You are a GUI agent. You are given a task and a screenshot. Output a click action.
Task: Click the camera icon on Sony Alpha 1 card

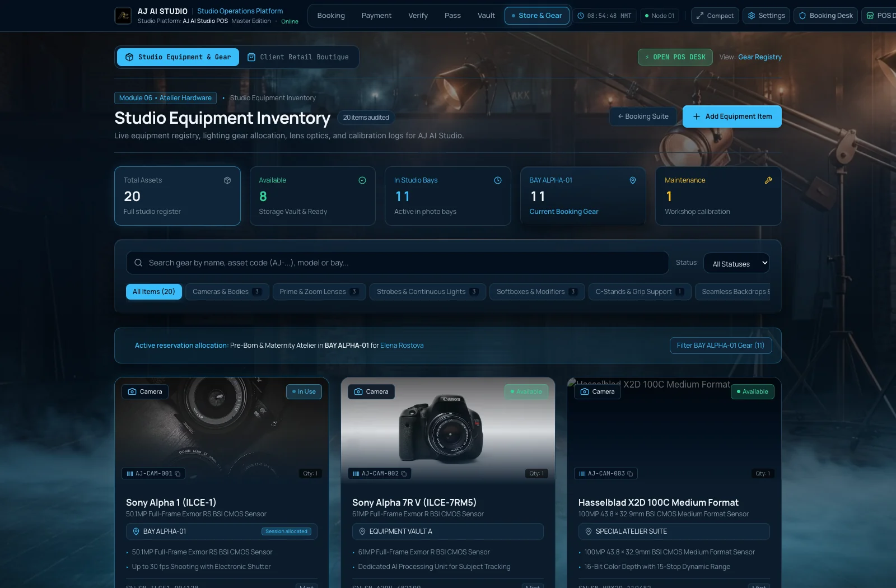tap(132, 391)
